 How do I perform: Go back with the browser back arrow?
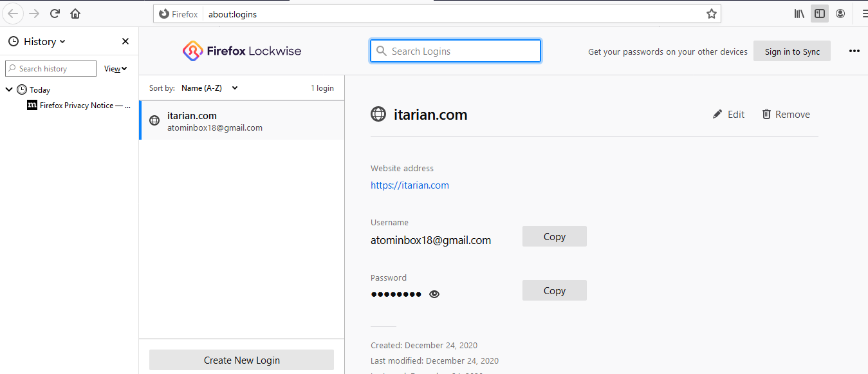point(12,14)
